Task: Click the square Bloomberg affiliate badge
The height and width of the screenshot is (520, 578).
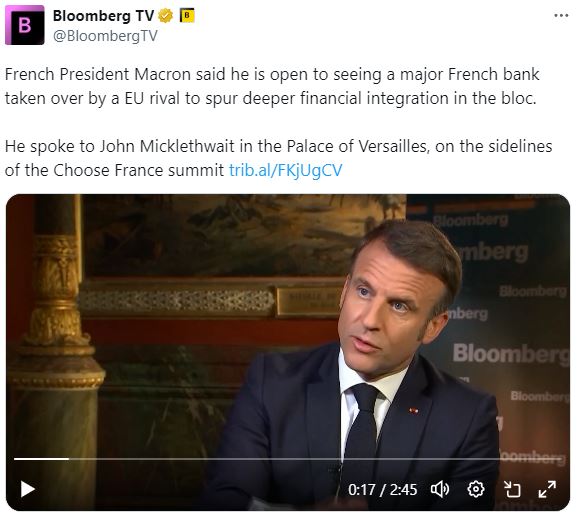Action: (187, 15)
